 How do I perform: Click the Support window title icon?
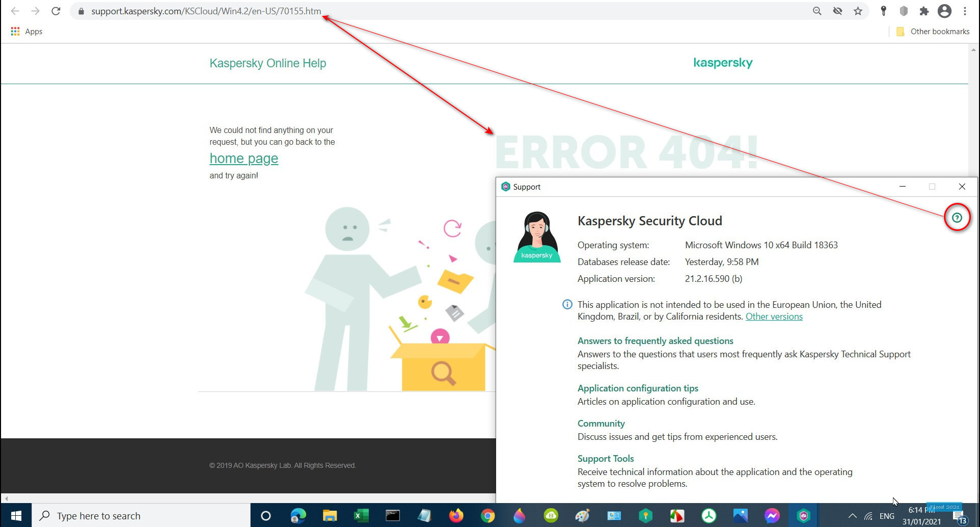coord(506,187)
